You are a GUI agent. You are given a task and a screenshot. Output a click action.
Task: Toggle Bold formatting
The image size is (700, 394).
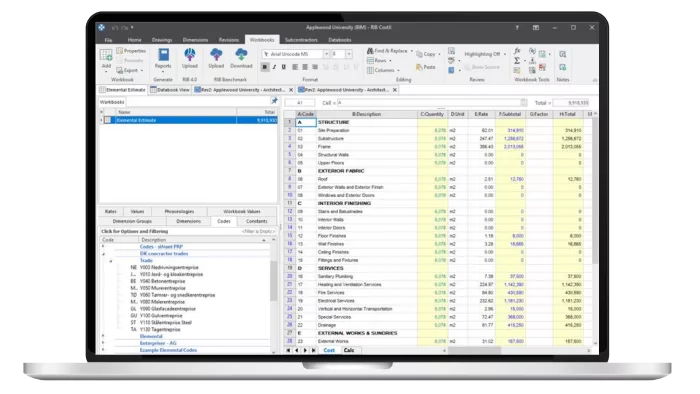pyautogui.click(x=265, y=67)
